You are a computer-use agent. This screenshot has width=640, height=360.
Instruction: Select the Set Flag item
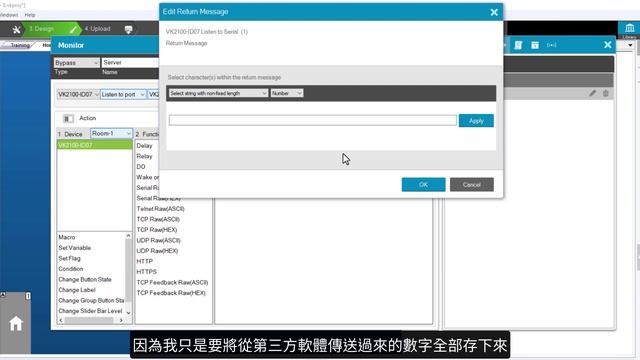tap(69, 258)
